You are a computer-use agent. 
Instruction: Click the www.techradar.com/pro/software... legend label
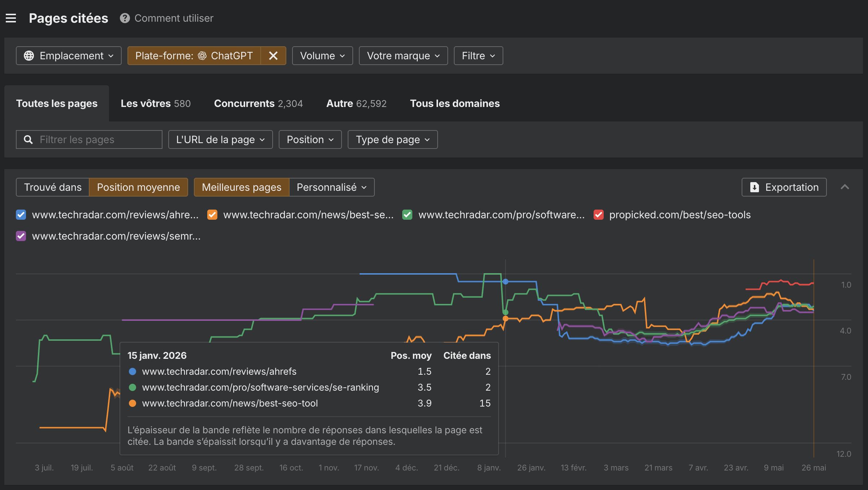pos(502,215)
